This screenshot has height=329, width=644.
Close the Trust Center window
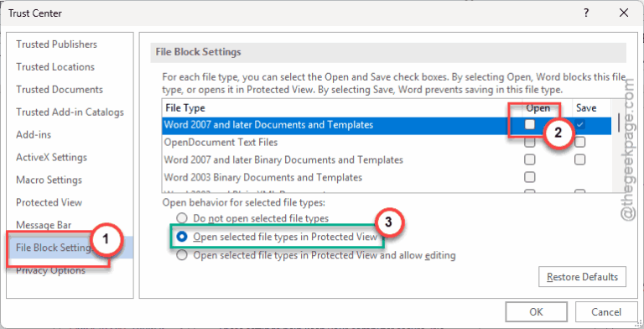[x=624, y=13]
